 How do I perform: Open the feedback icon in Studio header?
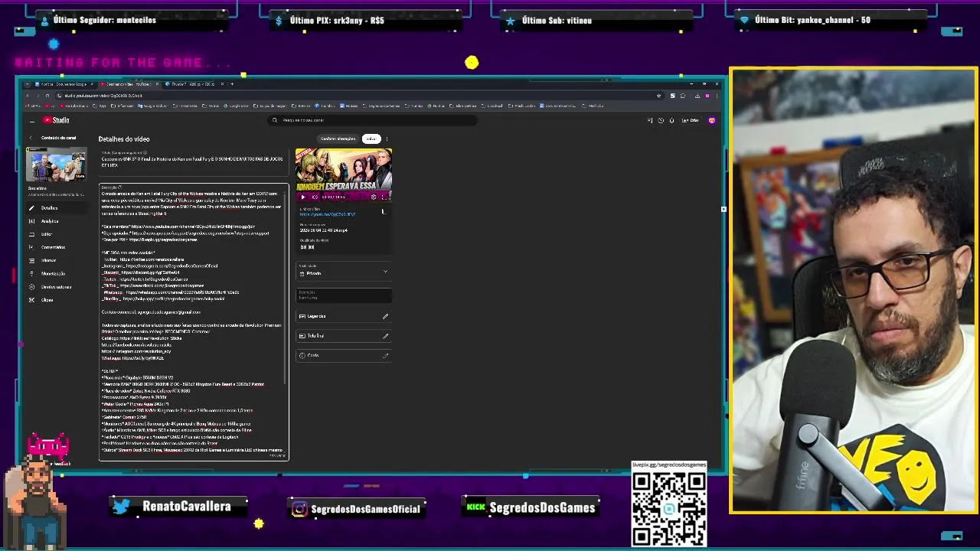(x=650, y=120)
